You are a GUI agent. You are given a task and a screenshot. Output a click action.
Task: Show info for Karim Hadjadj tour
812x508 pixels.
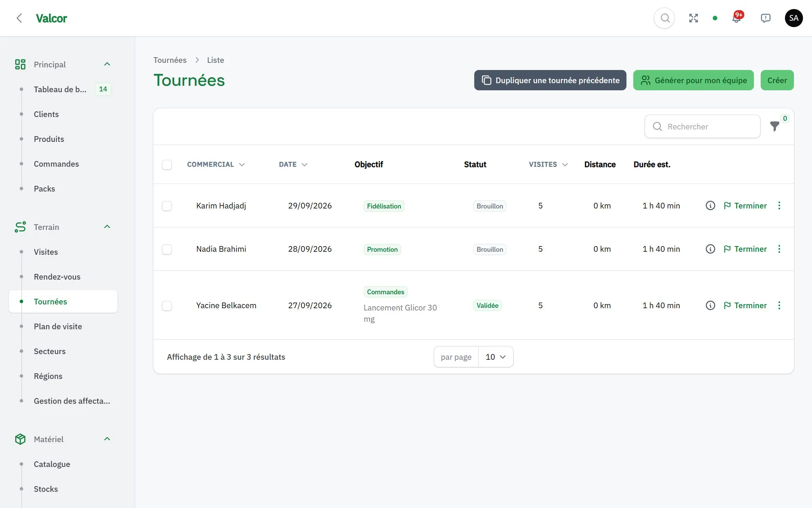click(710, 205)
